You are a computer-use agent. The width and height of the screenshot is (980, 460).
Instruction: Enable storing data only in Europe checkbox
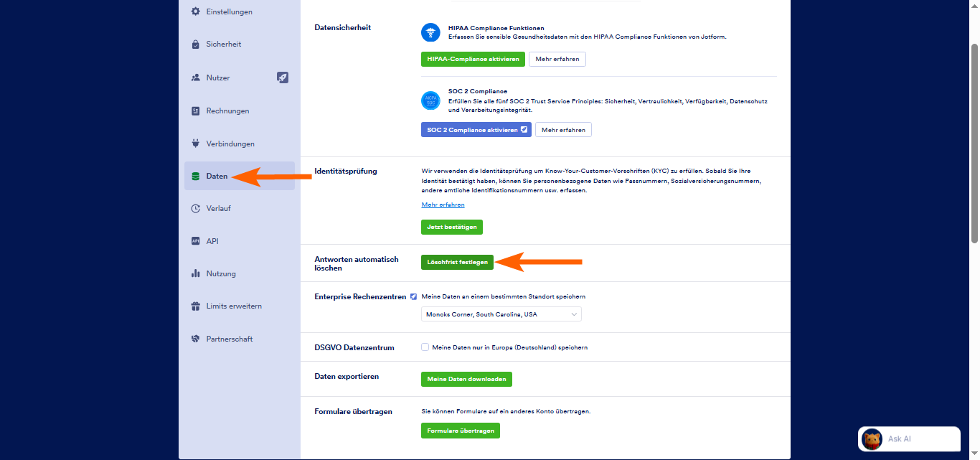coord(425,347)
